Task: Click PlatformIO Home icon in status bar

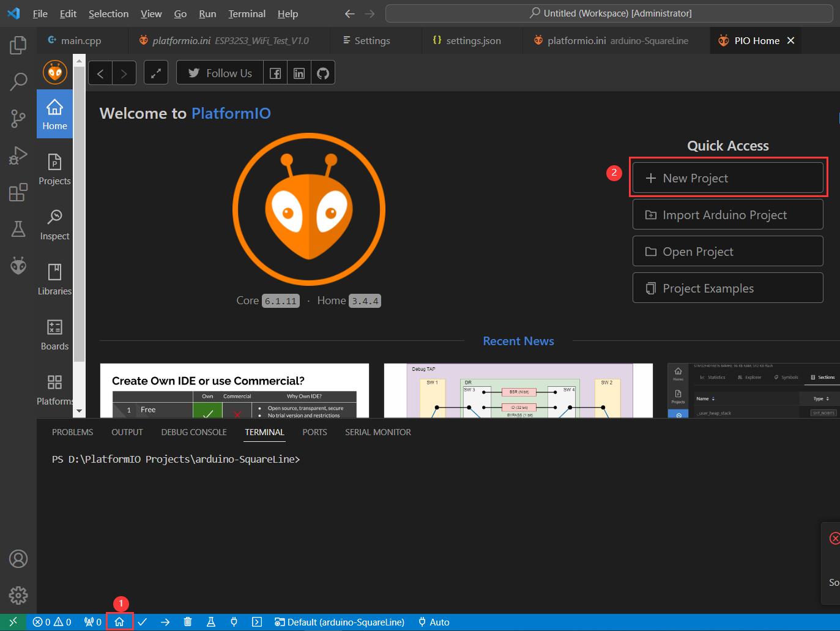Action: click(x=119, y=622)
